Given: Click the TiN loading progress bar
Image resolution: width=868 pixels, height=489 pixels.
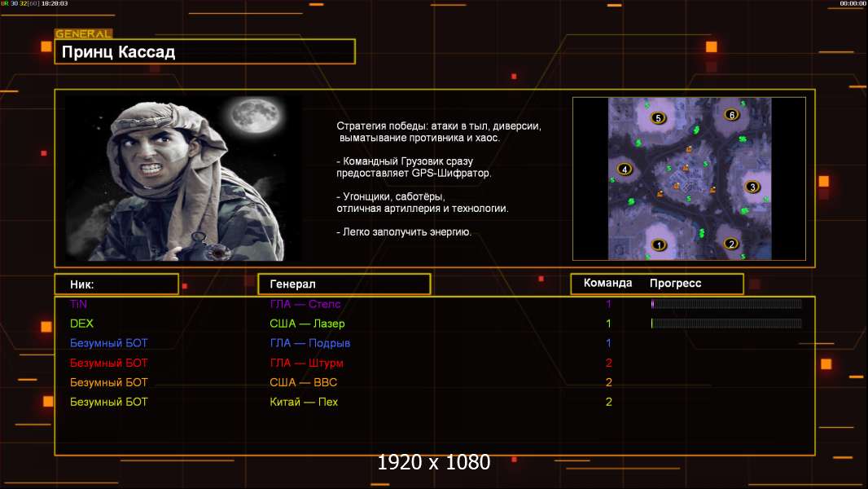Looking at the screenshot, I should point(726,304).
